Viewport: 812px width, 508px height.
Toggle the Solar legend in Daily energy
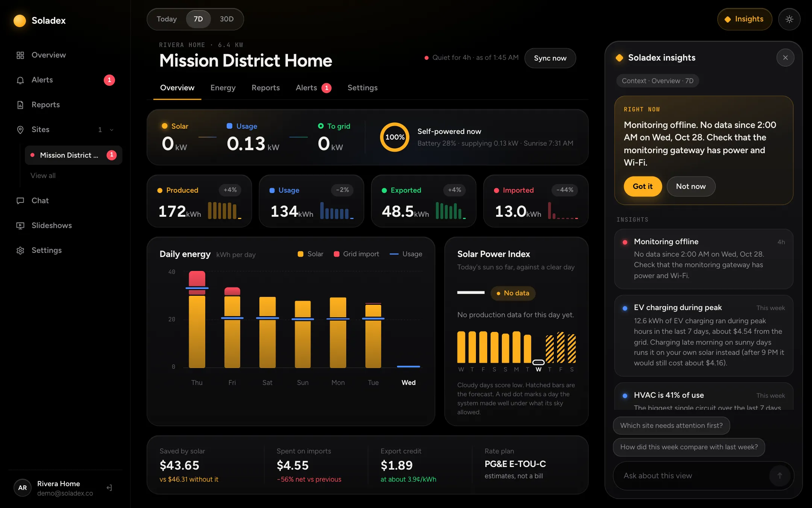311,254
